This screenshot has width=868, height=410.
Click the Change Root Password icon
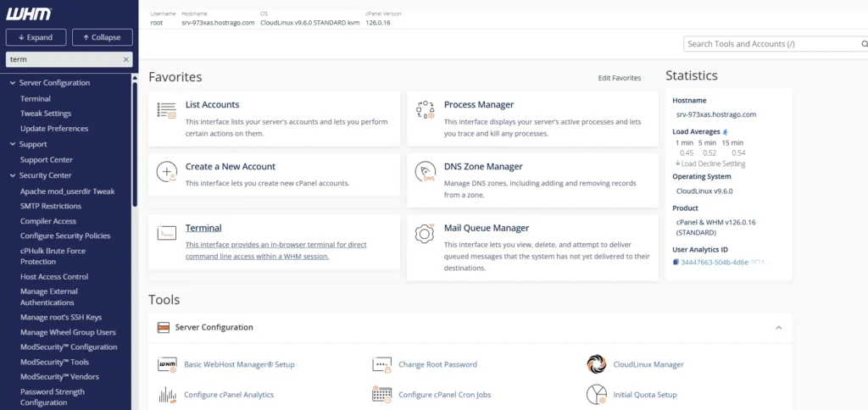click(382, 364)
